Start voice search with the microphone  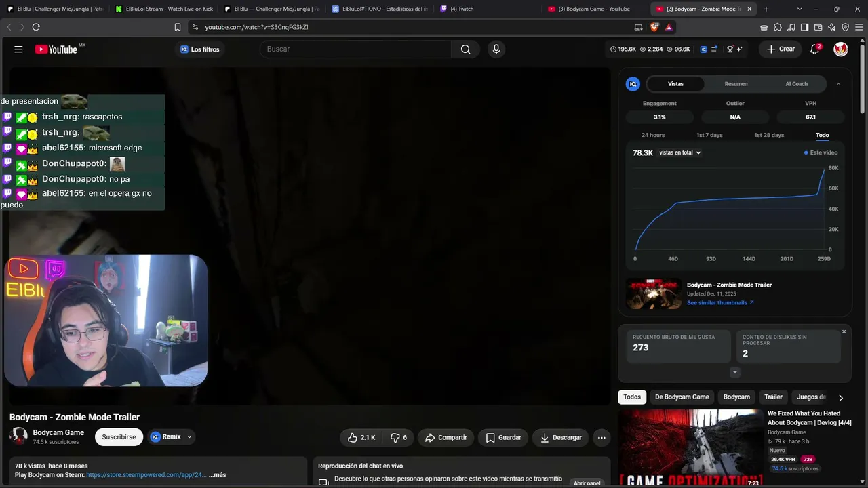pos(496,49)
